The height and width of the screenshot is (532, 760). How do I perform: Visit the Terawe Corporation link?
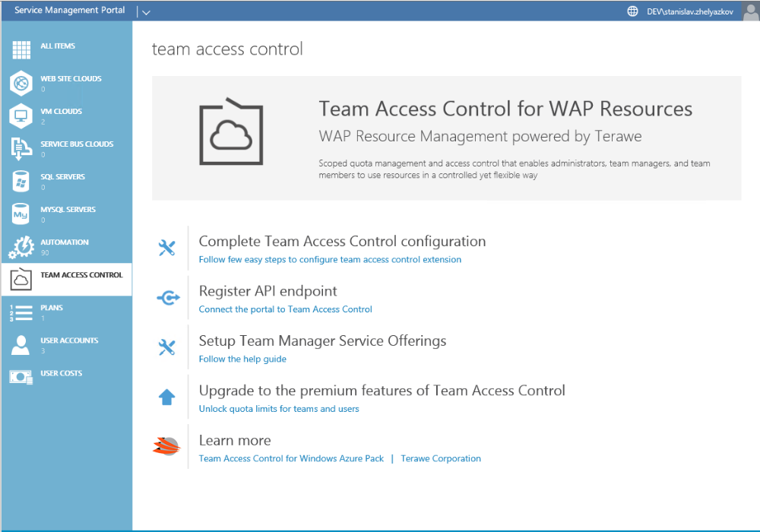(x=441, y=458)
